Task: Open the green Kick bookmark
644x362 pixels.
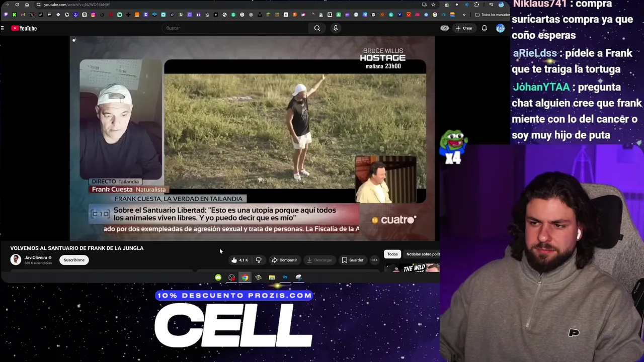Action: [14, 15]
